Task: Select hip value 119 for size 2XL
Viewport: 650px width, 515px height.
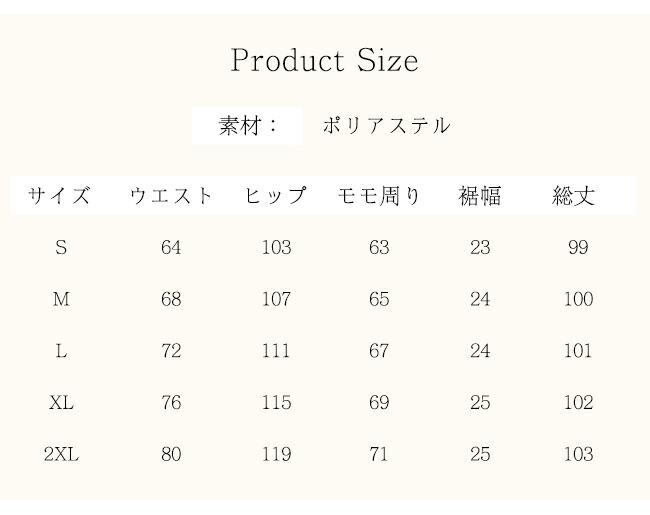Action: point(276,455)
